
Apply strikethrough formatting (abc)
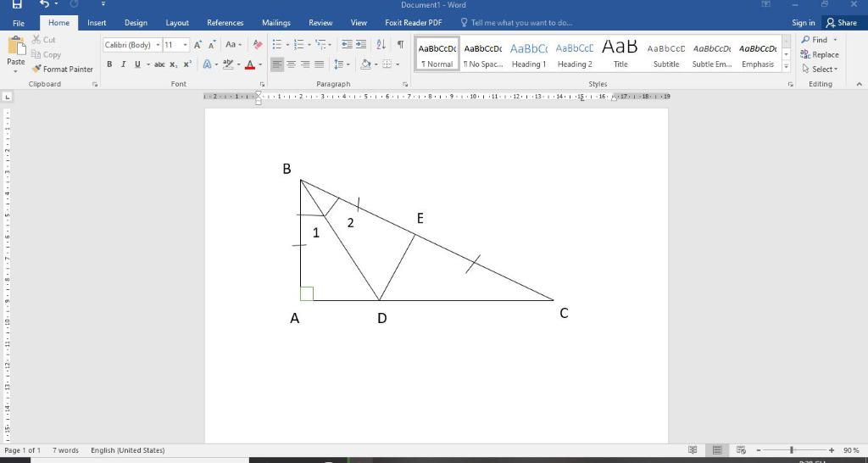click(x=159, y=64)
